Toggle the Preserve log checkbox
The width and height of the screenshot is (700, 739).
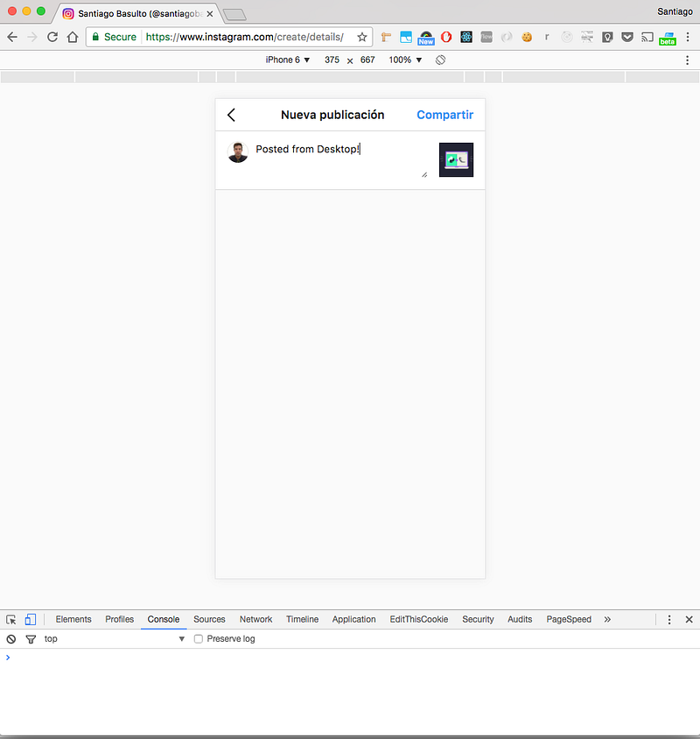[x=198, y=639]
